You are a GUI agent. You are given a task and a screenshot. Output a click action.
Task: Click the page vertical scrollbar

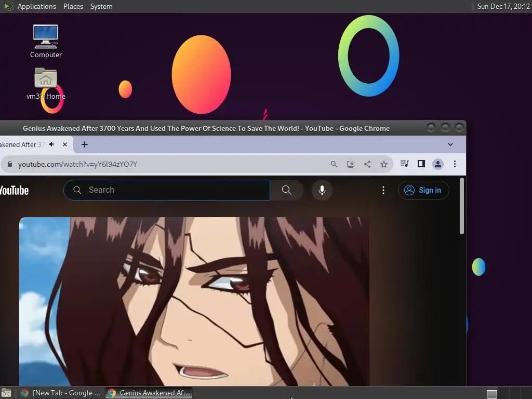(462, 206)
